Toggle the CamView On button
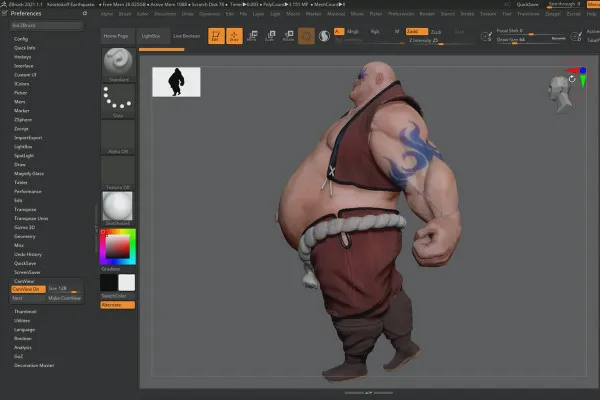 [28, 289]
